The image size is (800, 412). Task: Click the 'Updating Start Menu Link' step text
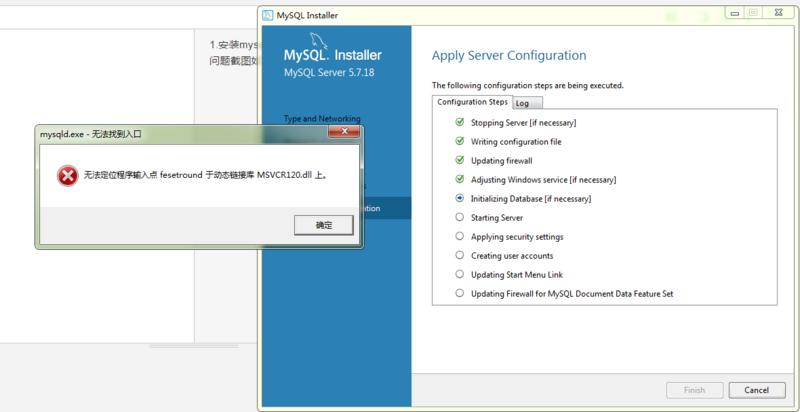tap(517, 275)
